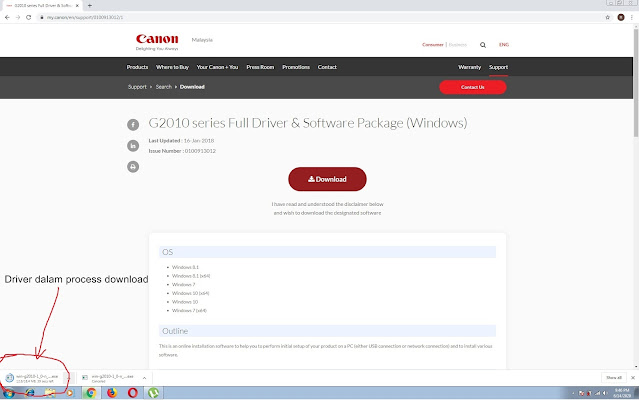Click the page vertical scrollbar thumb

636,83
